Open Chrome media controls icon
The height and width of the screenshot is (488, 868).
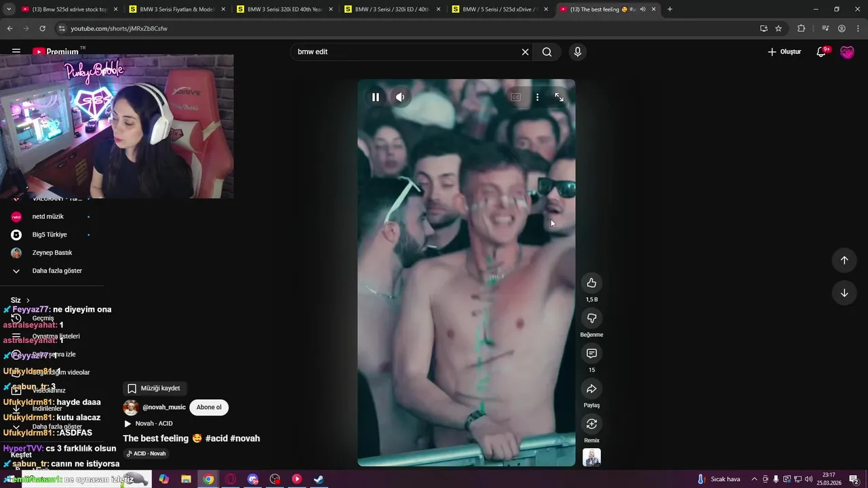pyautogui.click(x=825, y=28)
